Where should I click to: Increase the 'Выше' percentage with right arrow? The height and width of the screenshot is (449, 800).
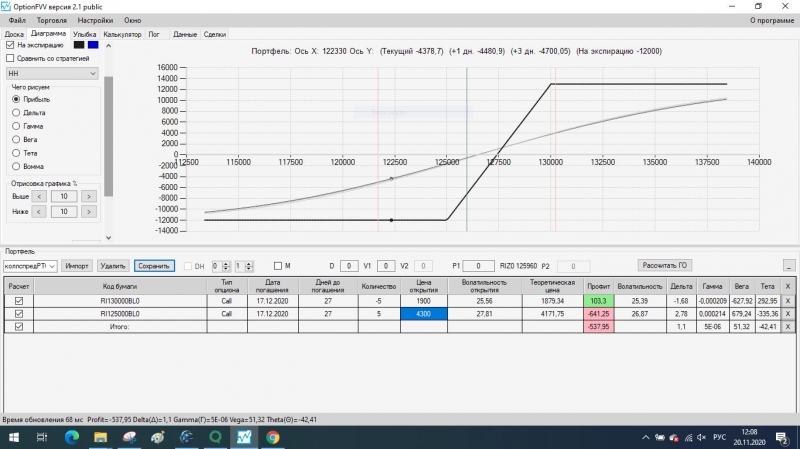pos(89,196)
